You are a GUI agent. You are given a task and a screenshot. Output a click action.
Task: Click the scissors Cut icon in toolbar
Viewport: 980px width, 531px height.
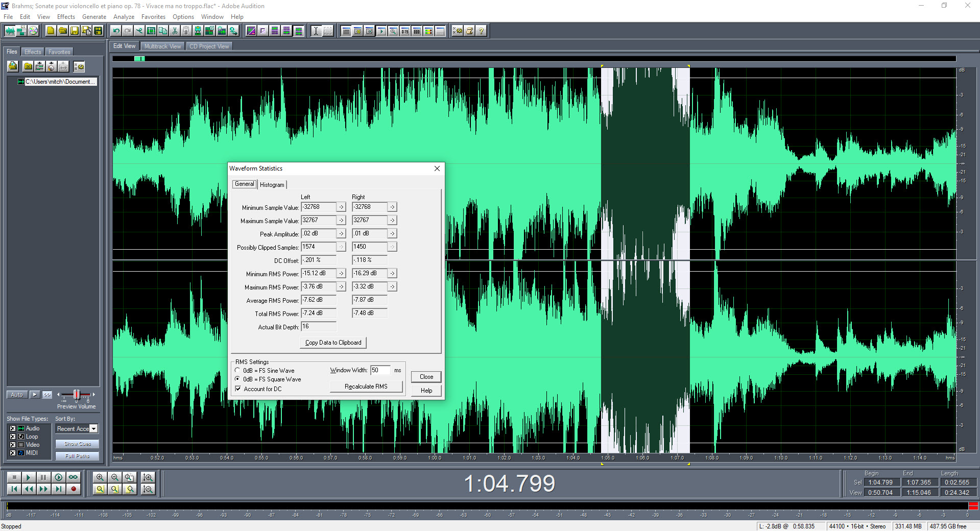click(x=175, y=31)
